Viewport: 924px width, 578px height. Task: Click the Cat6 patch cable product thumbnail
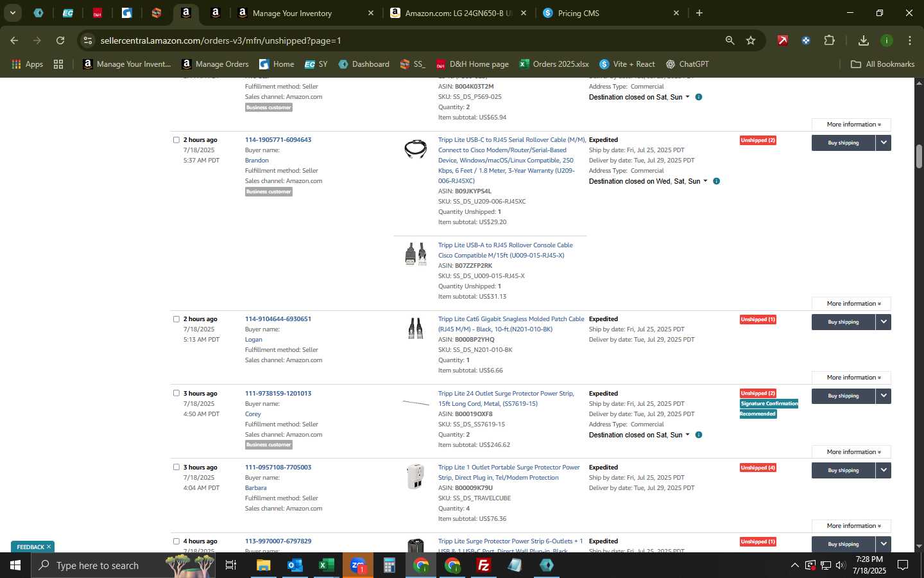(416, 328)
